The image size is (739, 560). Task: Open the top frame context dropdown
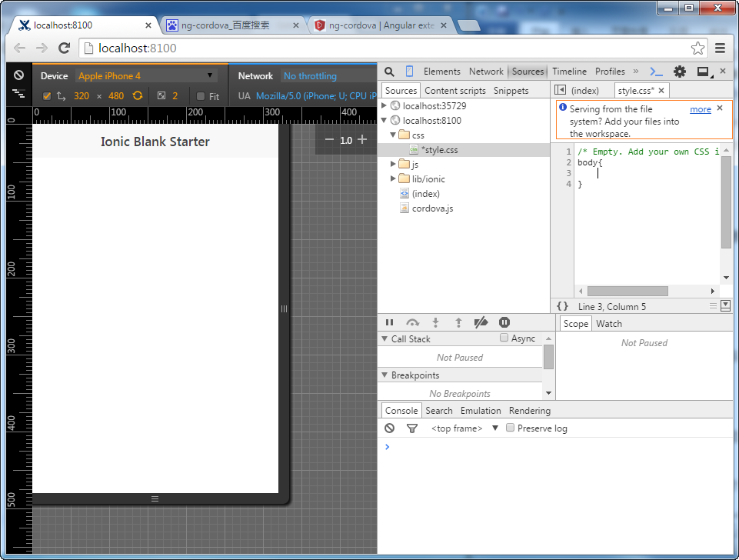click(x=464, y=428)
